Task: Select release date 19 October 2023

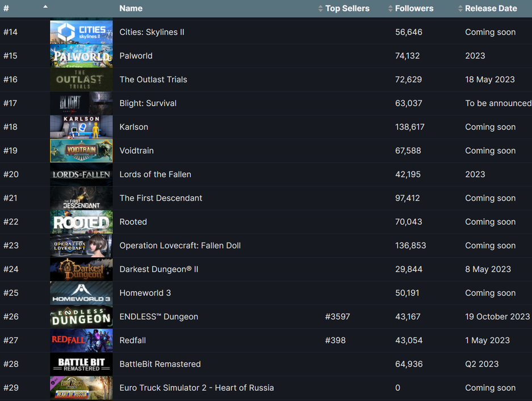Action: 497,317
